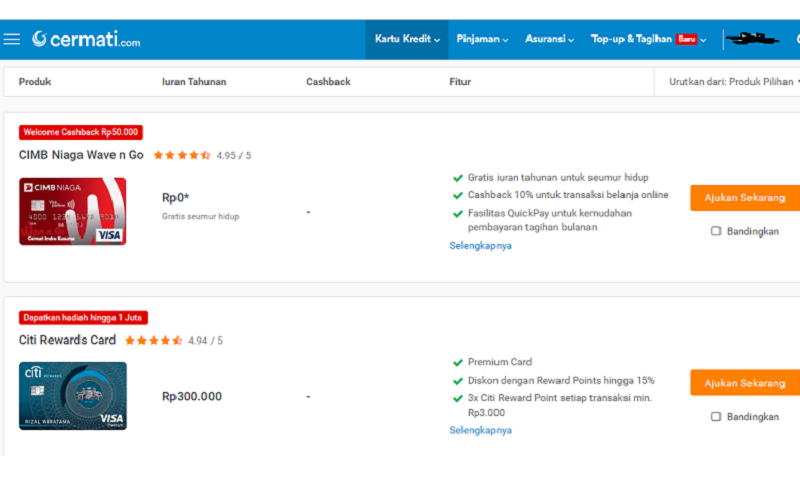The height and width of the screenshot is (480, 800).
Task: Click the Welcome Cashback Rp50.000 badge
Action: [x=81, y=132]
